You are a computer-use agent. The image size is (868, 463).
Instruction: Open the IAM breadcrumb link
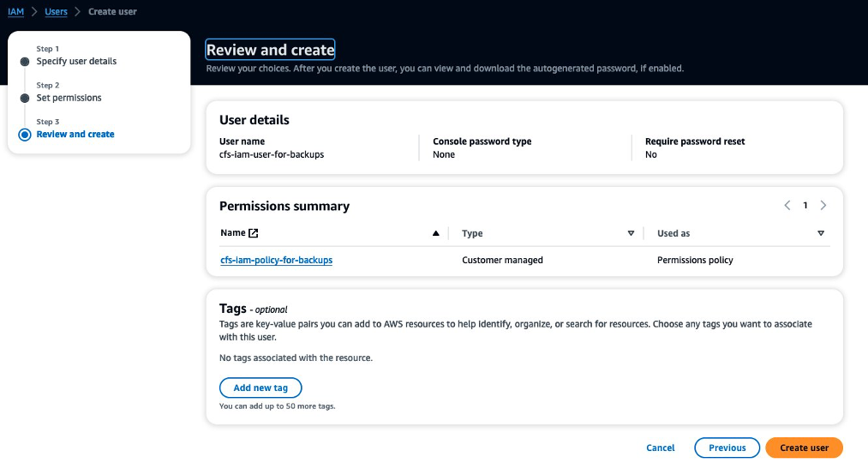15,12
